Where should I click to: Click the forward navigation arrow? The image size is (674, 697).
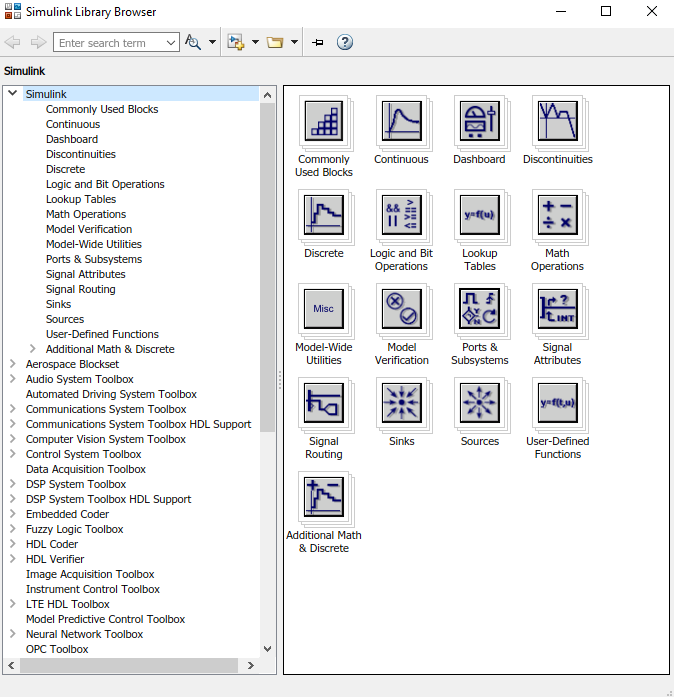coord(38,42)
